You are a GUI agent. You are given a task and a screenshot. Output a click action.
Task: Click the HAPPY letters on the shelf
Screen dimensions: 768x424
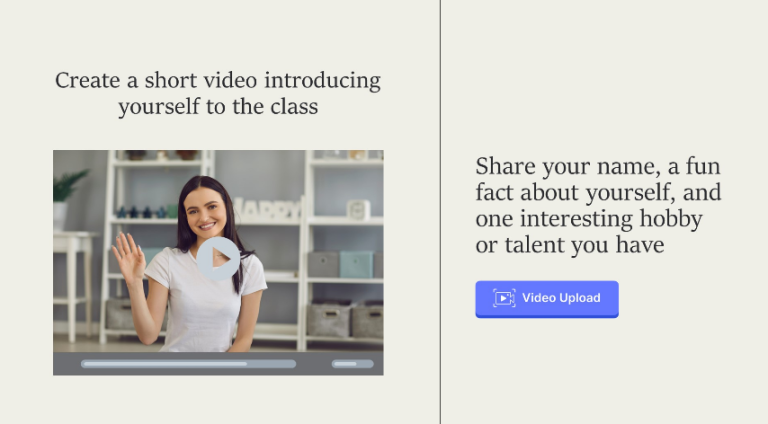pos(268,209)
